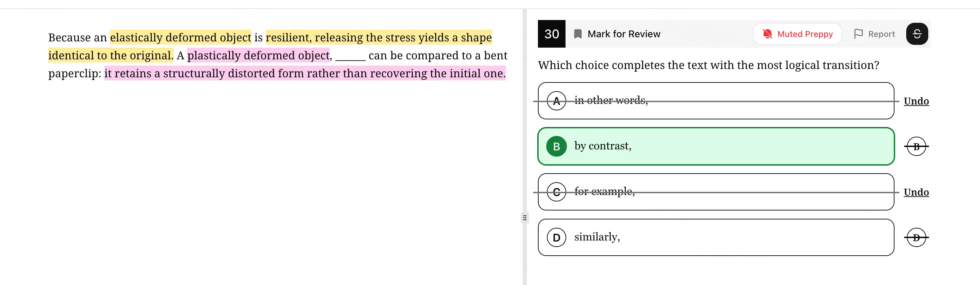Select answer choice D, similarly
The image size is (980, 285).
(x=715, y=237)
